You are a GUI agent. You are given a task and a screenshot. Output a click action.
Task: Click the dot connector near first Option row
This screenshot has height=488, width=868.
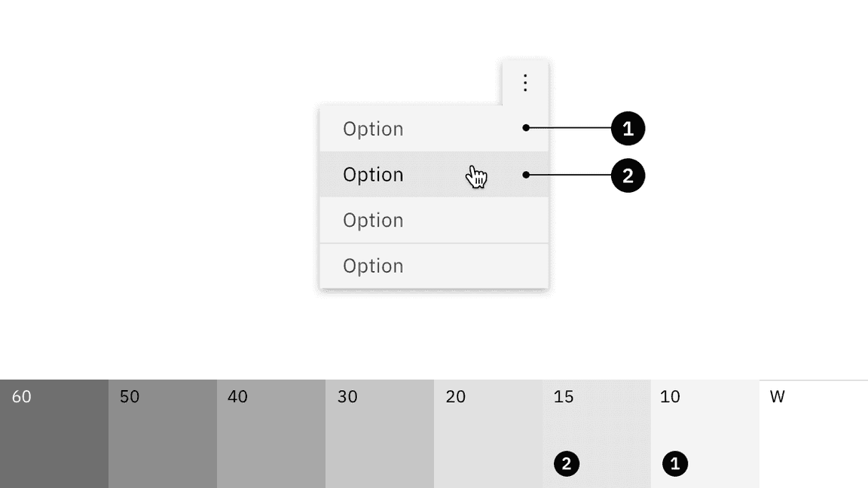525,127
